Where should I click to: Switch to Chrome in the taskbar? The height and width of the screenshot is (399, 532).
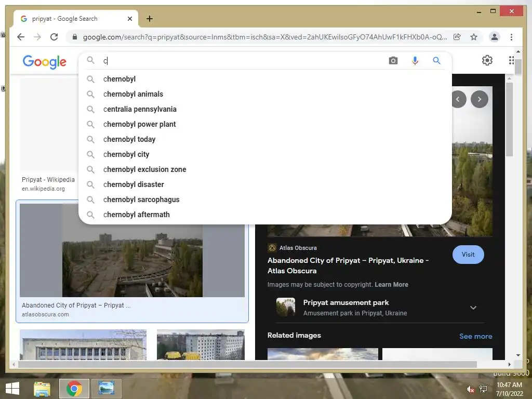74,389
